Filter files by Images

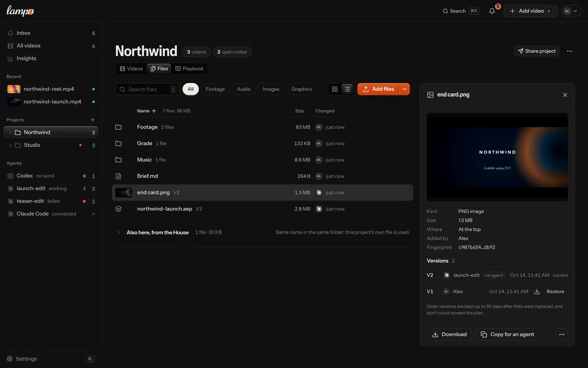click(271, 89)
